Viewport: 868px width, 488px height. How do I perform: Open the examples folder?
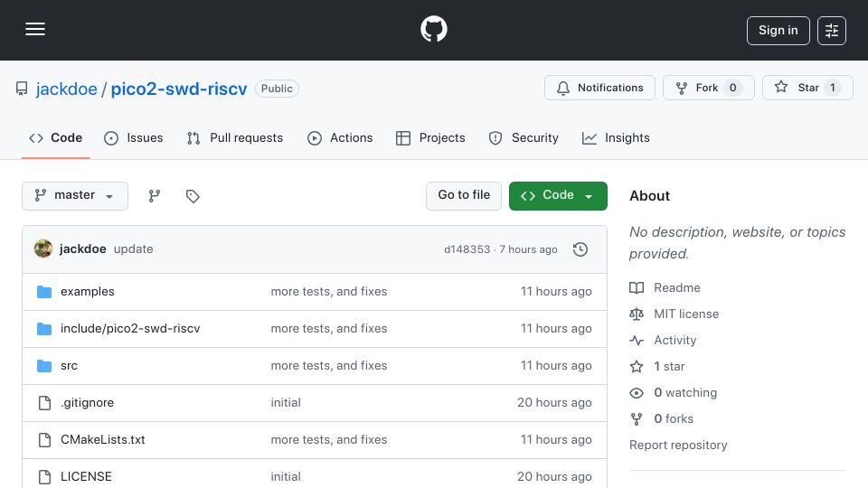coord(88,292)
